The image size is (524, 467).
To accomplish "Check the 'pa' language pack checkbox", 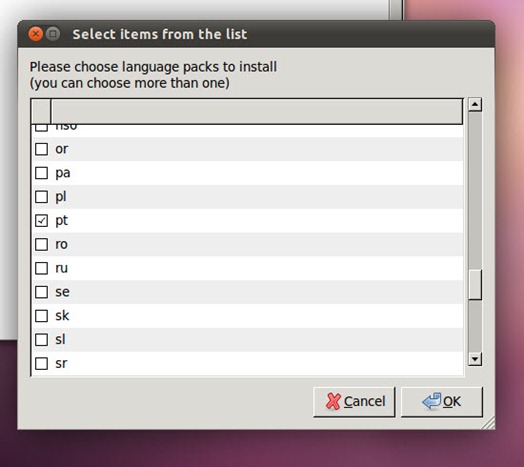I will tap(41, 173).
